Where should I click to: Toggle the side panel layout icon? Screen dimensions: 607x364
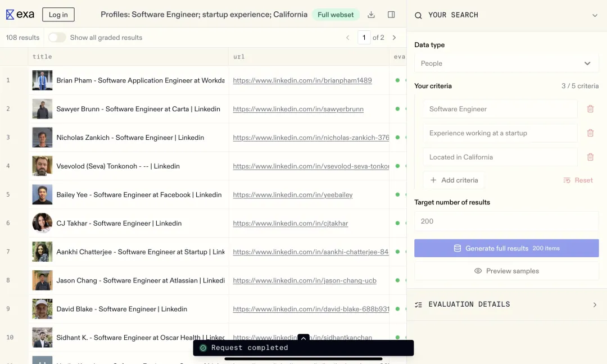point(391,15)
